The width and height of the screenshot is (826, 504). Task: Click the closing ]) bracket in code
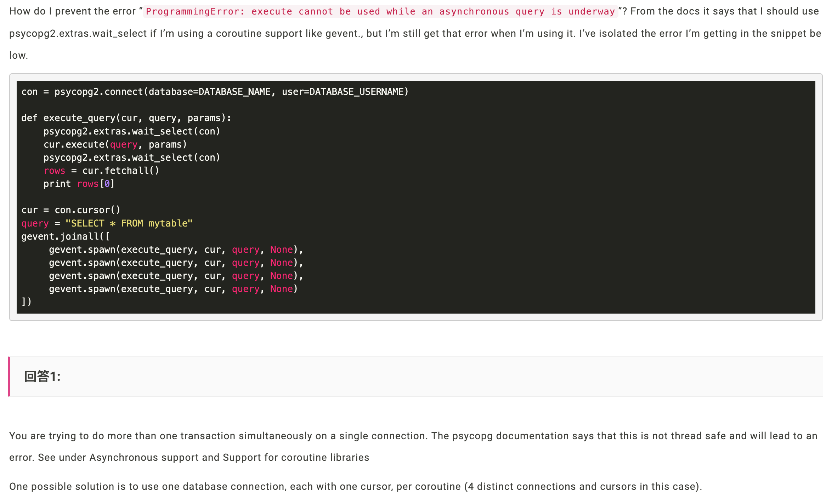[x=27, y=302]
